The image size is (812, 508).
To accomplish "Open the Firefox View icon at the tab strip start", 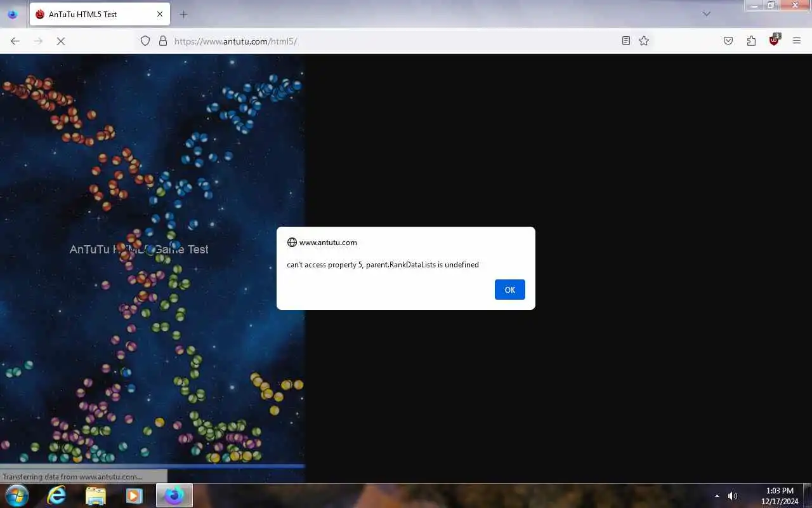I will (x=13, y=14).
